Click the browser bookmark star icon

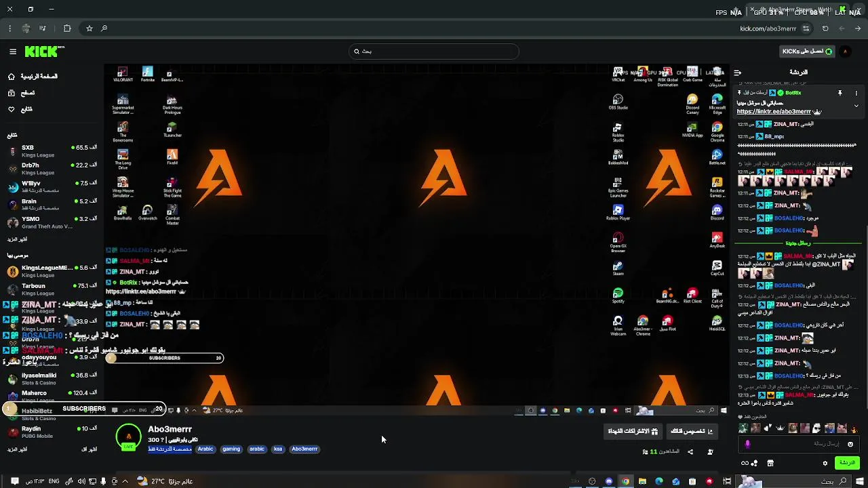tap(89, 28)
